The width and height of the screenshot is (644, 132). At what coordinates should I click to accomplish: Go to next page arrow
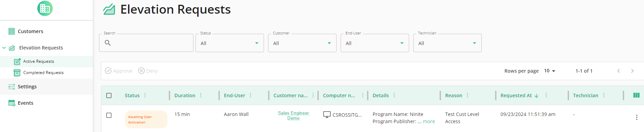coord(632,71)
